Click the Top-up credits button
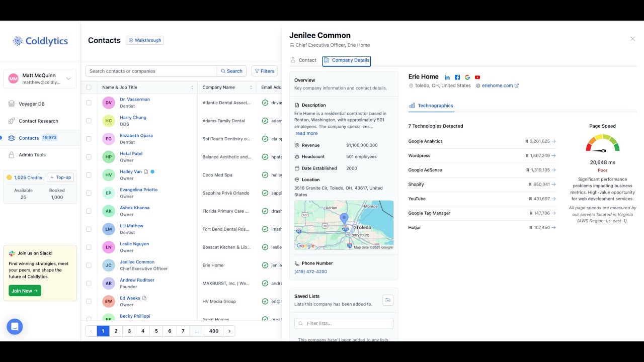 click(60, 177)
